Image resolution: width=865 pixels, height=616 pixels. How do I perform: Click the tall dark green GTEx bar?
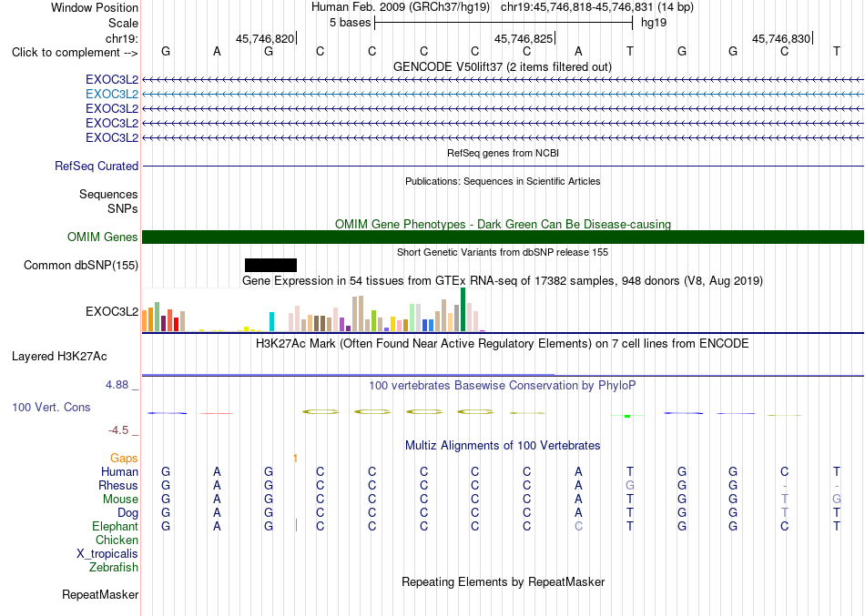tap(463, 309)
